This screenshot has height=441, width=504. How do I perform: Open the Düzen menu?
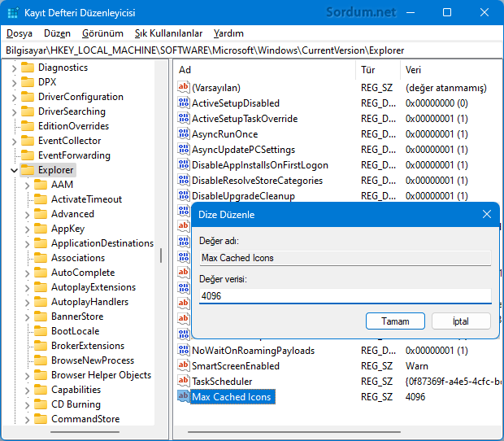click(x=57, y=33)
